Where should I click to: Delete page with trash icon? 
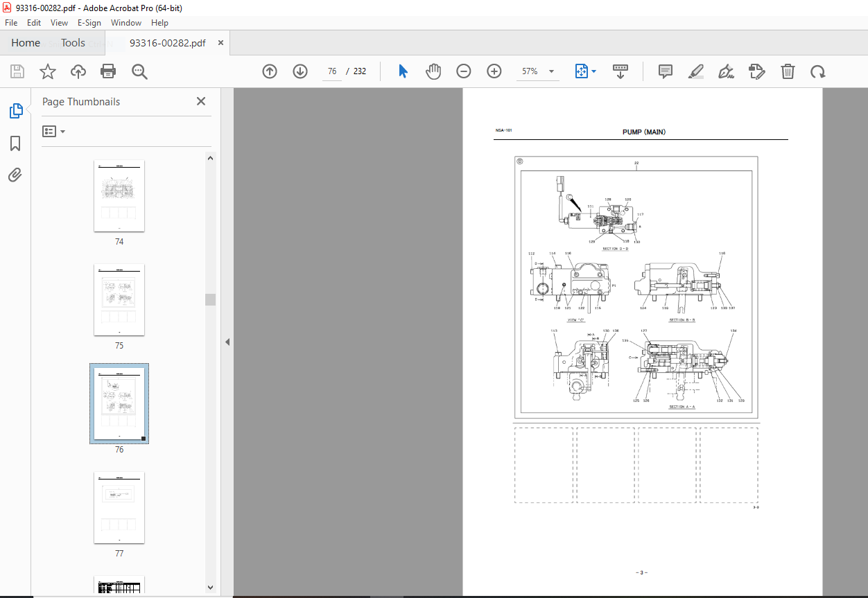tap(788, 71)
